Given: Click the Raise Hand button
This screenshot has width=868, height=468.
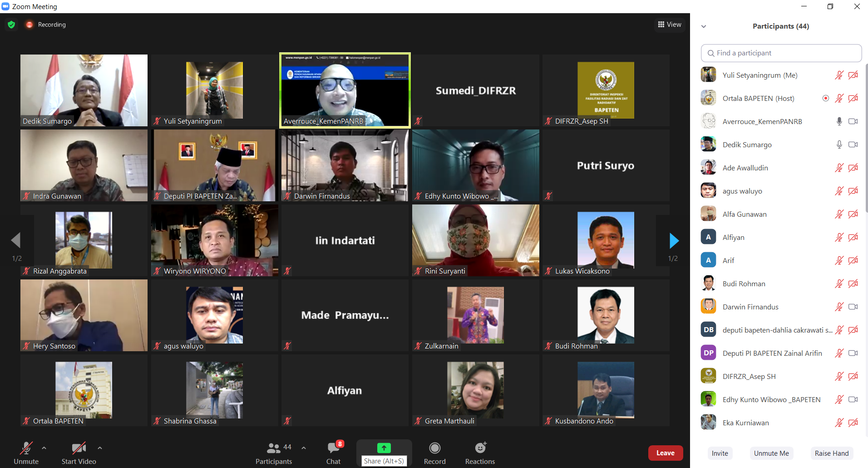Looking at the screenshot, I should [x=832, y=453].
